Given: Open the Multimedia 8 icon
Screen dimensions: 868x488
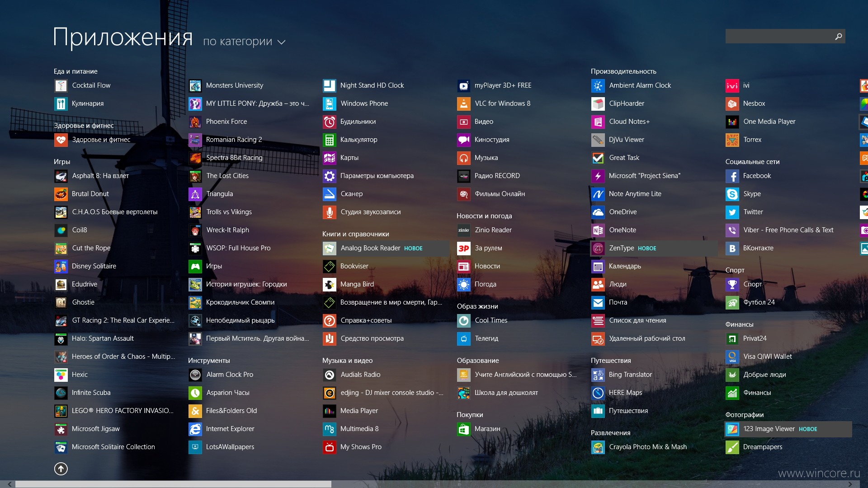Looking at the screenshot, I should 330,429.
